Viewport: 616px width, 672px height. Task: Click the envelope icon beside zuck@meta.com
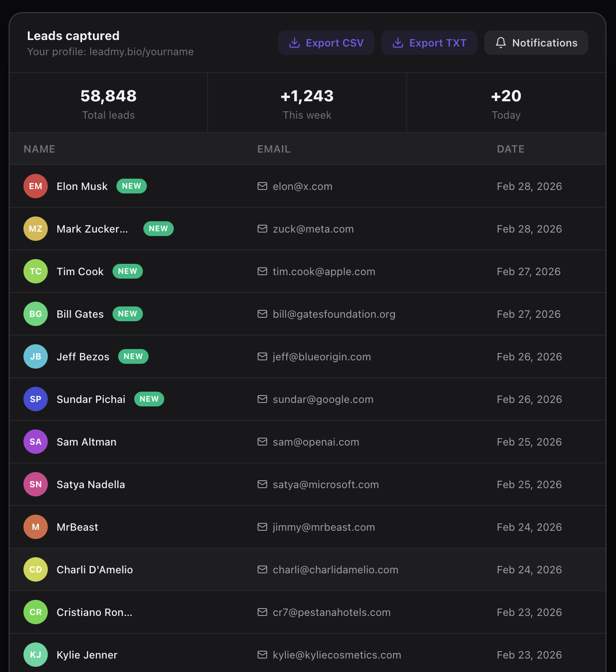262,229
